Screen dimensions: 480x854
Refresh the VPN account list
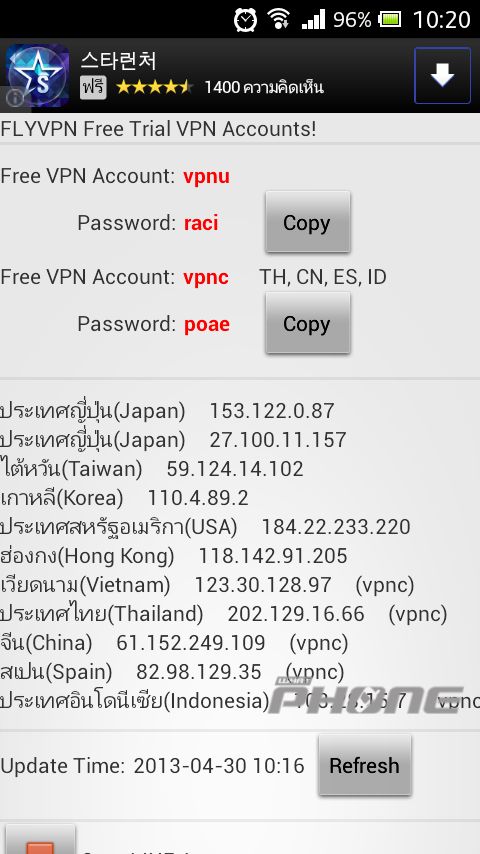click(364, 765)
